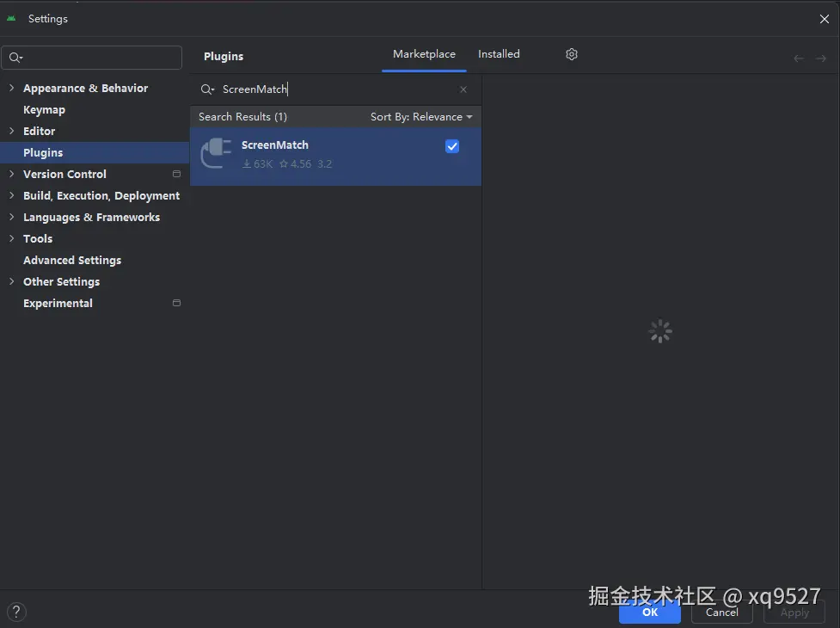Open Experimental in the settings tree

58,304
